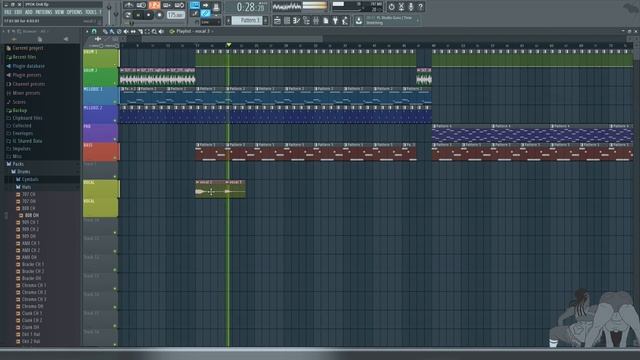Select the 808 OH sample in browser
The width and height of the screenshot is (640, 360).
click(x=32, y=215)
